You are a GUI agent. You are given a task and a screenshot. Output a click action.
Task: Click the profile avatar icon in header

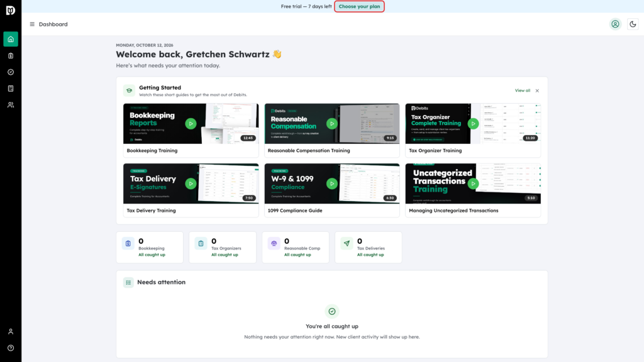pyautogui.click(x=615, y=25)
